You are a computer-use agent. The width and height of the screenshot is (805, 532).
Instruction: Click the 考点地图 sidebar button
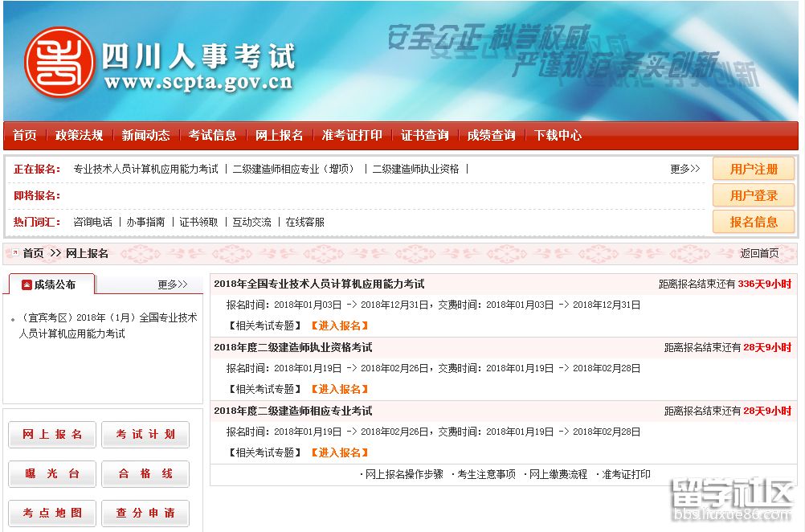coord(51,514)
